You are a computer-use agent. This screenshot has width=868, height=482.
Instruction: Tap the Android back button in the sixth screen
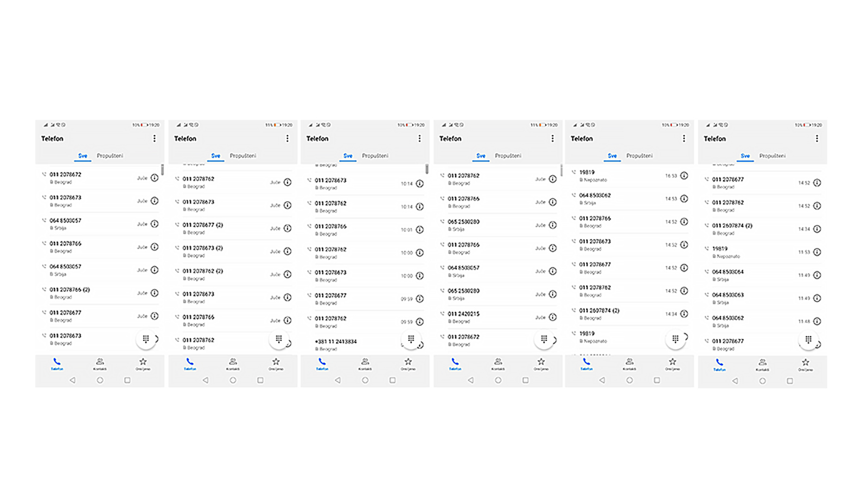coord(735,381)
